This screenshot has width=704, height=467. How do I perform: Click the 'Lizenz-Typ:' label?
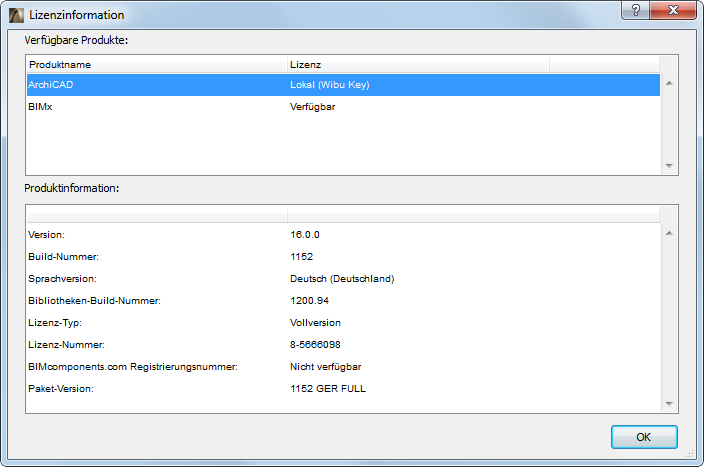[55, 323]
